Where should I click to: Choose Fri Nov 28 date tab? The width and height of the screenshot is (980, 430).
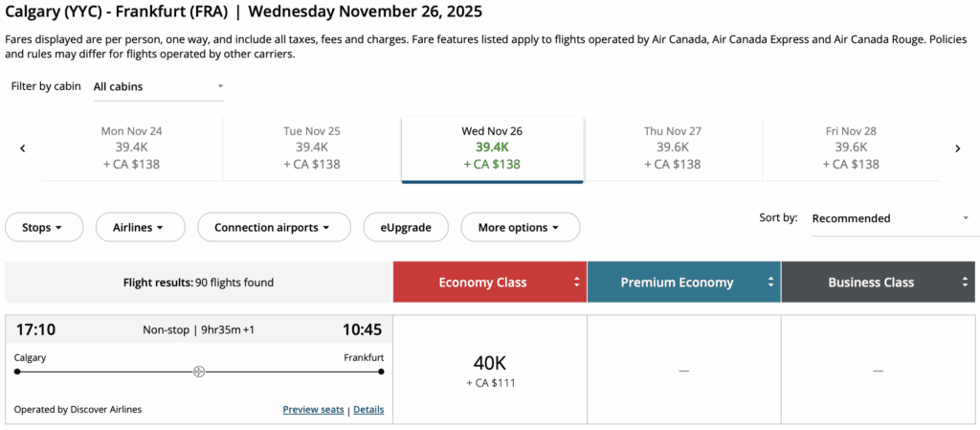tap(851, 147)
